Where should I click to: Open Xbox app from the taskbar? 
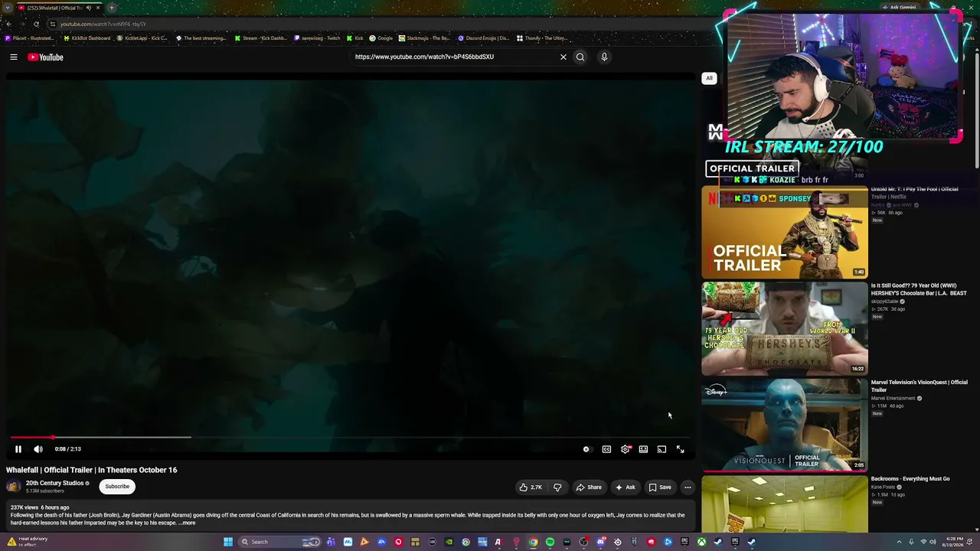[x=701, y=542]
